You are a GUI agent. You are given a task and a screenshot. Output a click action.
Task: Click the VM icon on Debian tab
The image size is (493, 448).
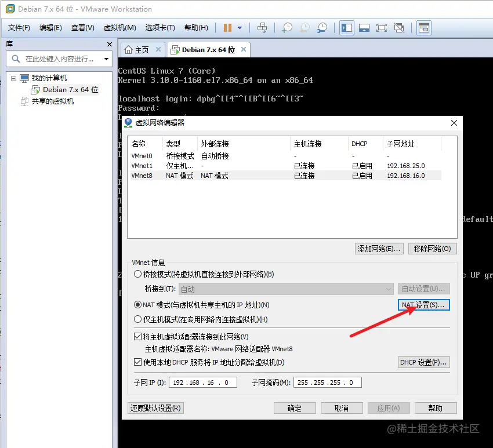(175, 50)
